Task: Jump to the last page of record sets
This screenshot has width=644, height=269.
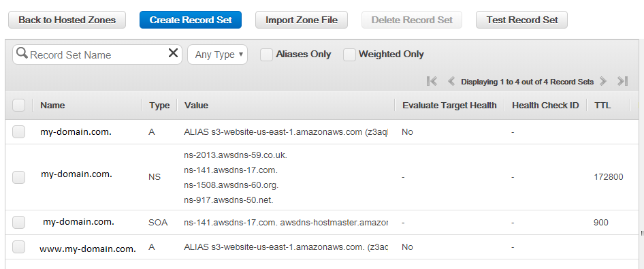Action: coord(623,81)
